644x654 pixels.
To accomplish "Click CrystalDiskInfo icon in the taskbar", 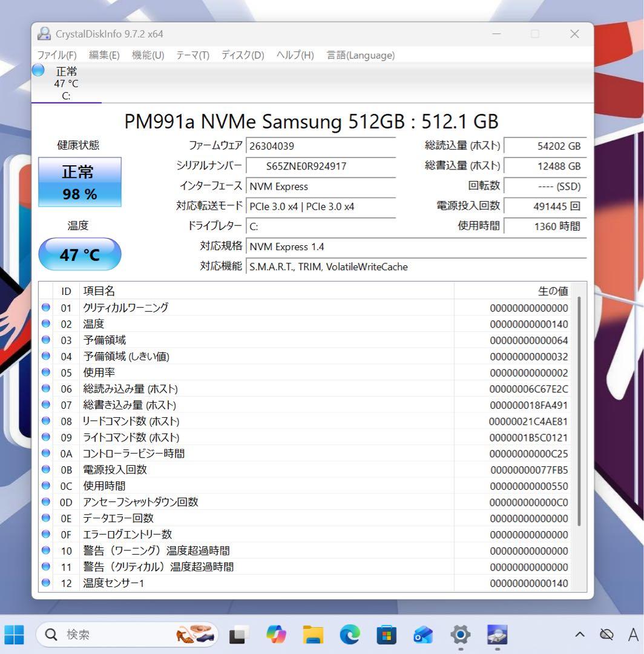I will click(x=496, y=635).
